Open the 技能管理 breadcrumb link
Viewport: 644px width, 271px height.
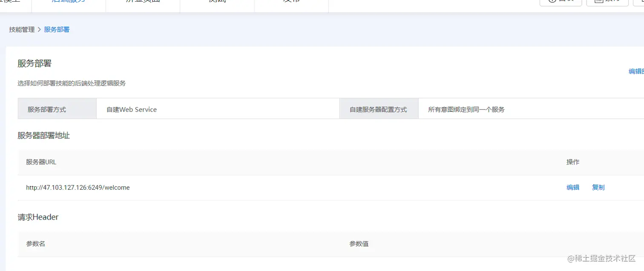click(x=22, y=30)
